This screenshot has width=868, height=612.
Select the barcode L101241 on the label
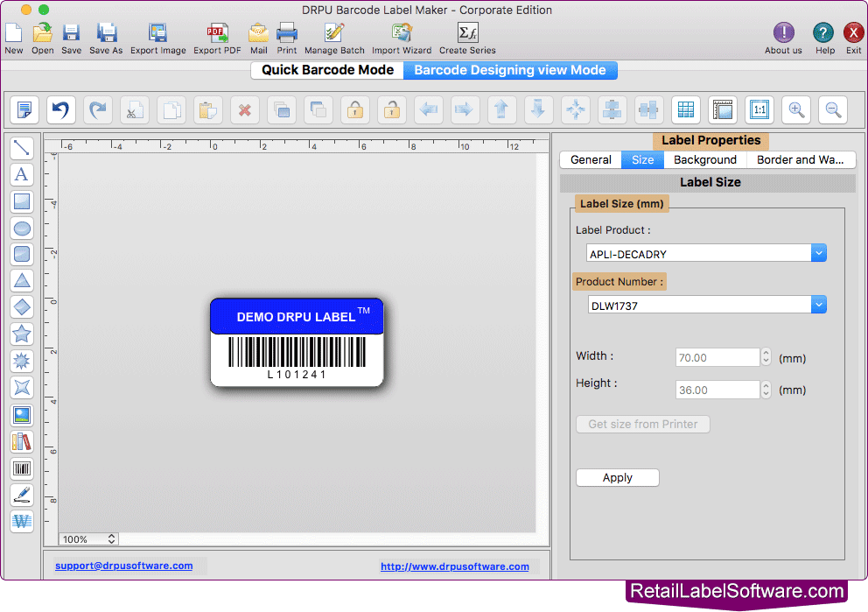pos(297,358)
